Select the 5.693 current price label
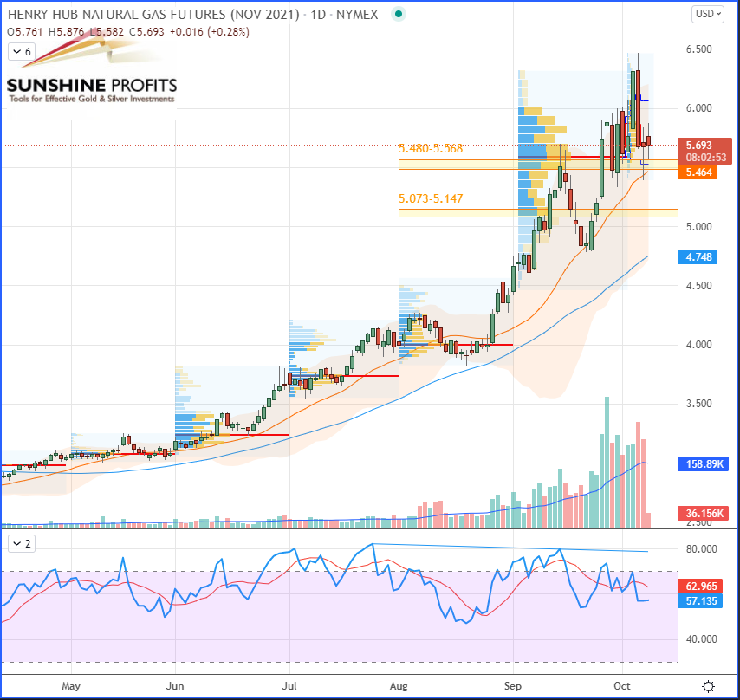This screenshot has height=700, width=740. click(x=704, y=146)
